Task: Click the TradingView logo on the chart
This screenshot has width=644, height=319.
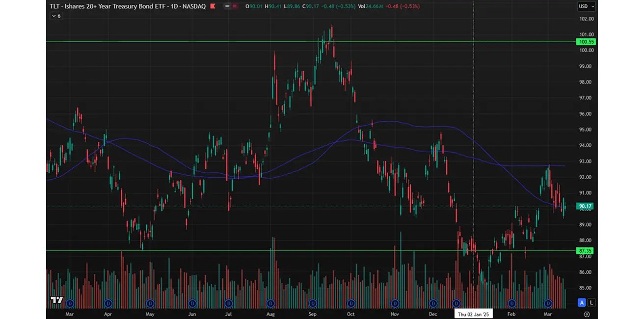Action: click(x=56, y=300)
